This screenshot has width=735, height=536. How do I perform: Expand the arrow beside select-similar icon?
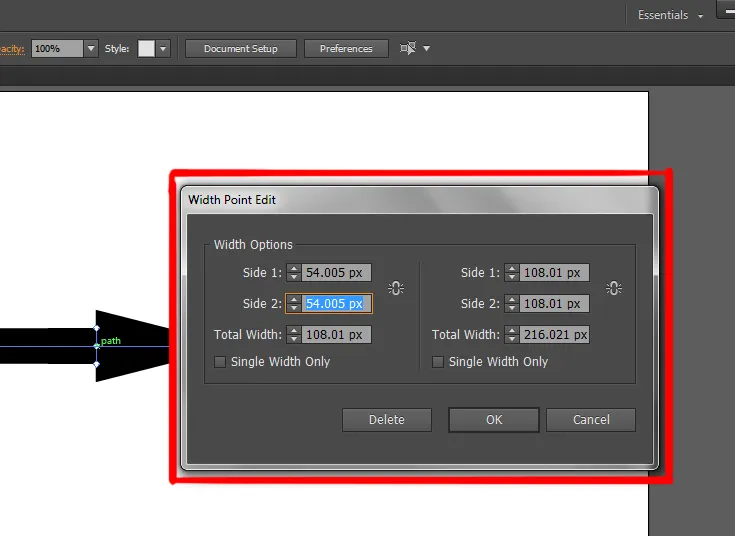427,48
